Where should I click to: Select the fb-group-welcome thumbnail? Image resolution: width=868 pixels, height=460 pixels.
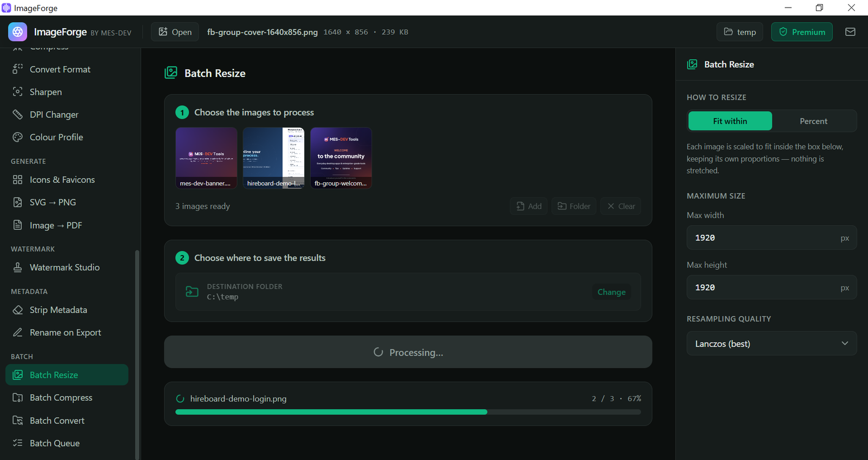click(x=341, y=158)
